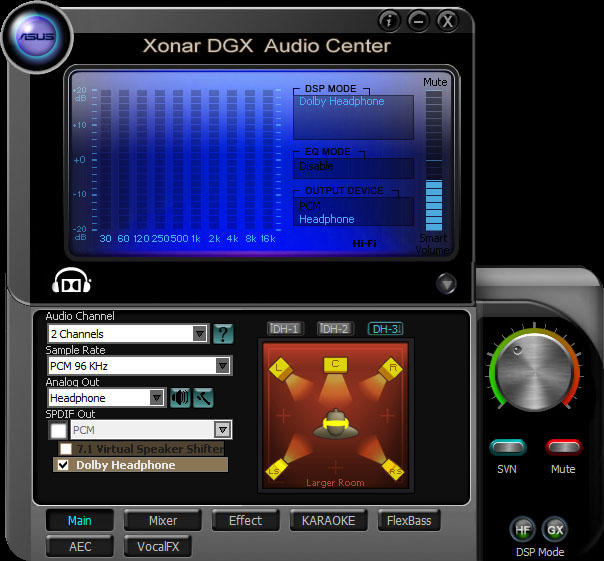Enable the HF DSP mode button
604x561 pixels.
[x=523, y=530]
